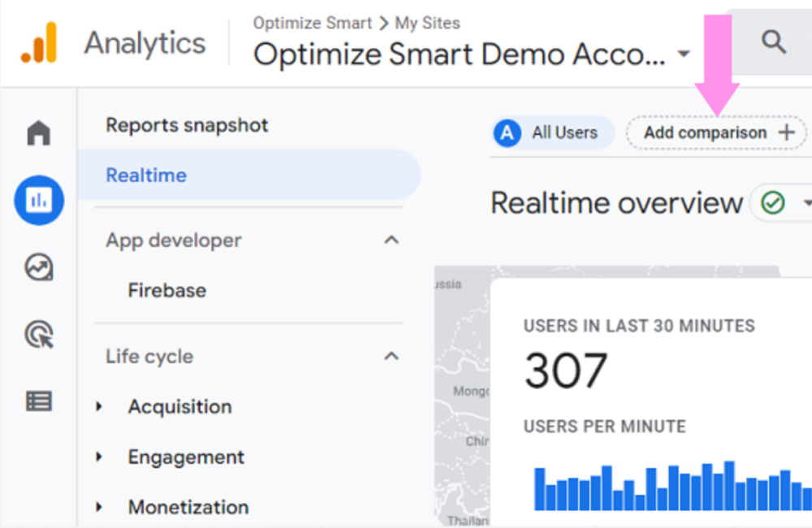Collapse the App developer section
Image resolution: width=812 pixels, height=528 pixels.
pyautogui.click(x=391, y=240)
